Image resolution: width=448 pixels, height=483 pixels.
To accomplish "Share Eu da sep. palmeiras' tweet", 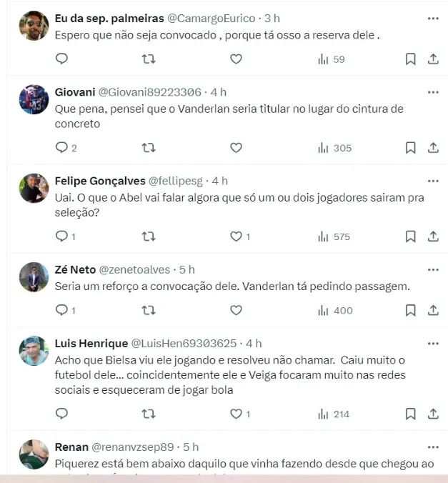I will tap(433, 59).
